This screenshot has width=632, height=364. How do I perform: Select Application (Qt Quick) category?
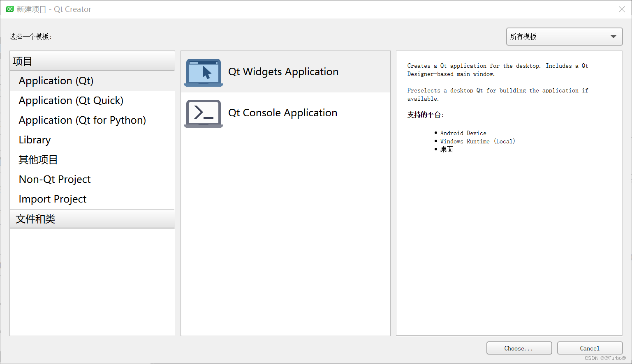point(92,101)
